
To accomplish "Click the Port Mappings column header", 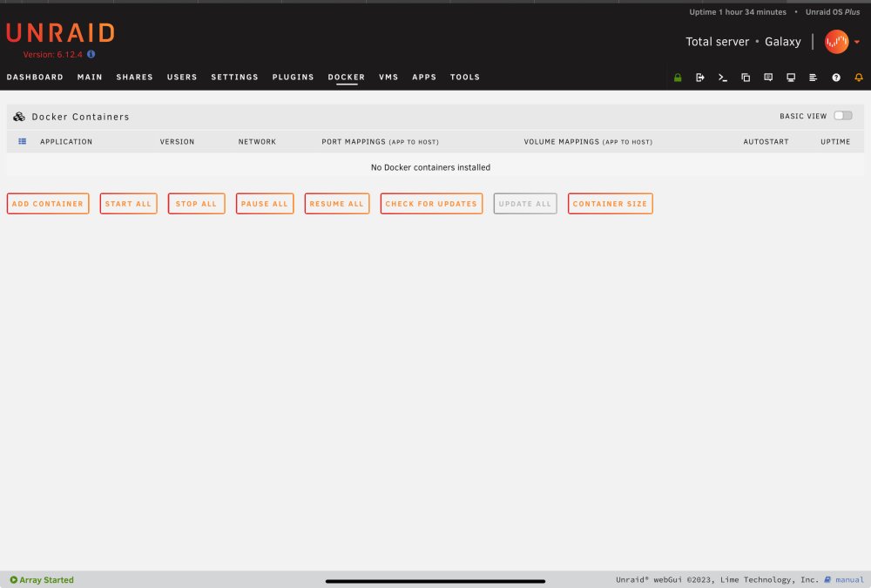I will (x=380, y=142).
